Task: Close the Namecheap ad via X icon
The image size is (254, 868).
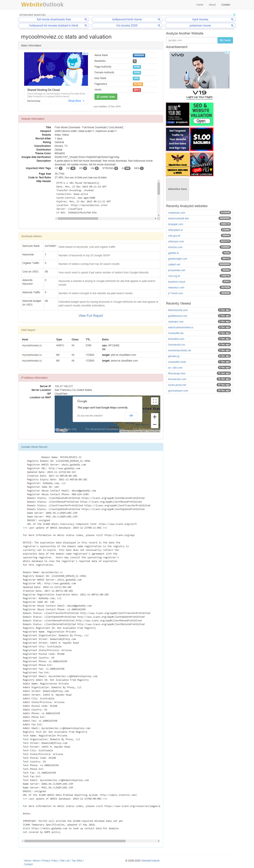Action: tap(87, 54)
